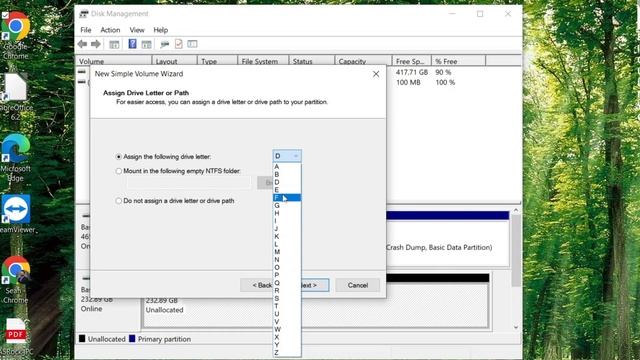640x360 pixels.
Task: Sort by Free Space column header
Action: (x=411, y=61)
